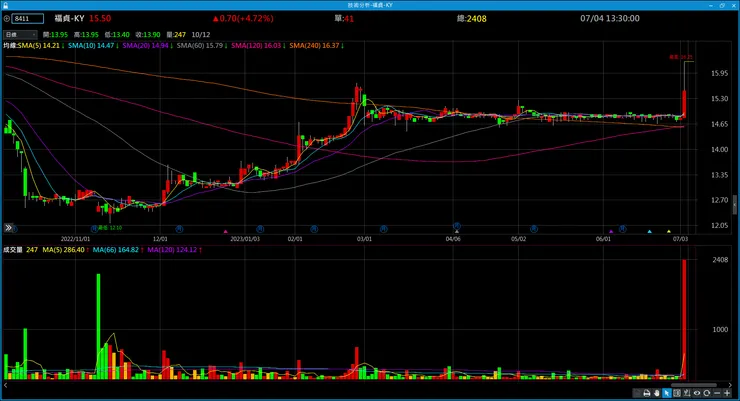The height and width of the screenshot is (401, 740).
Task: Click the close price 收:13.90 value
Action: [x=148, y=35]
